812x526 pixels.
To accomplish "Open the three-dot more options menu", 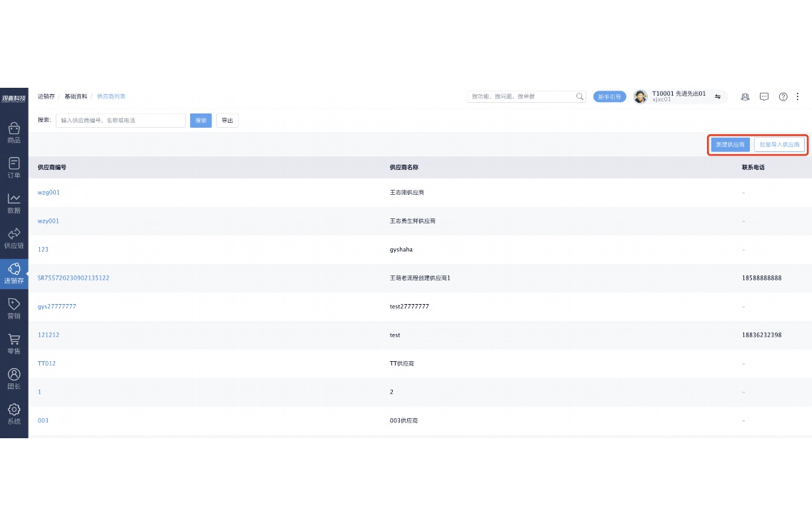I will tap(798, 96).
